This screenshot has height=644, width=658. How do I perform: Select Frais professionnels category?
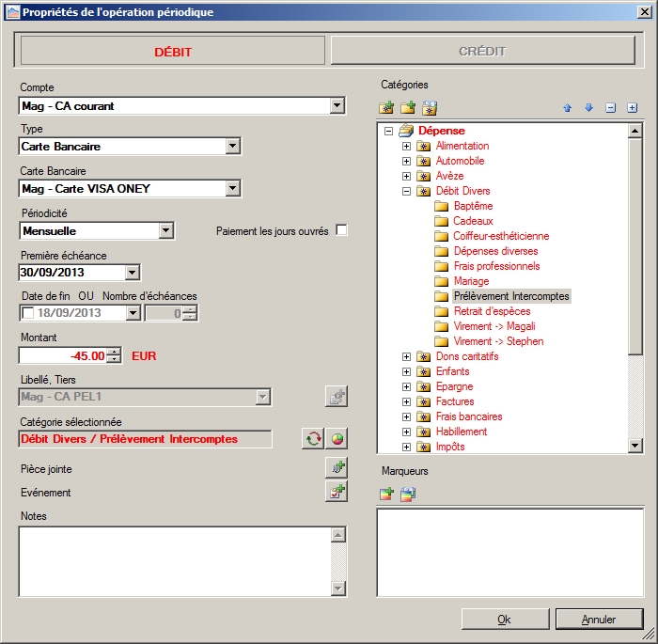tap(496, 266)
